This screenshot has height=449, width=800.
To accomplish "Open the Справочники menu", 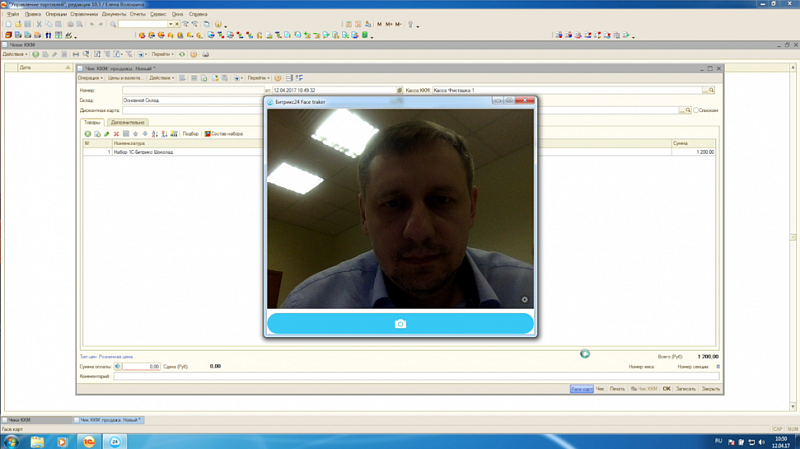I will 84,14.
